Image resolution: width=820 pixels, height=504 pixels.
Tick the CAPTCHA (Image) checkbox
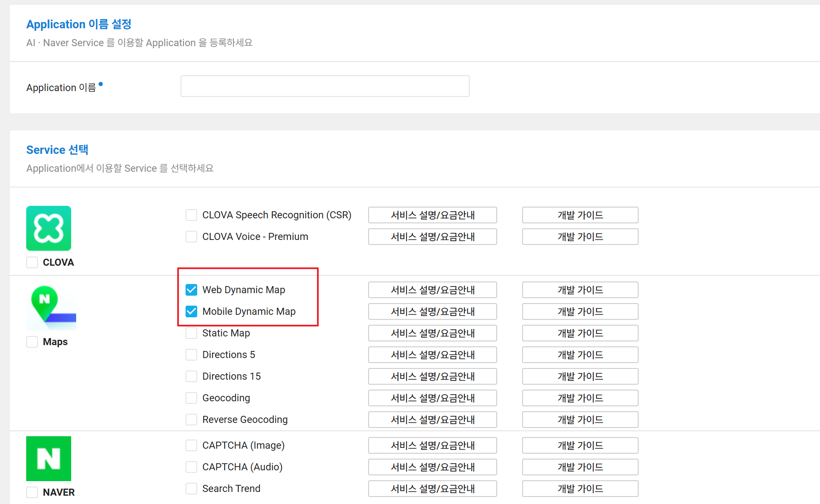click(x=191, y=445)
